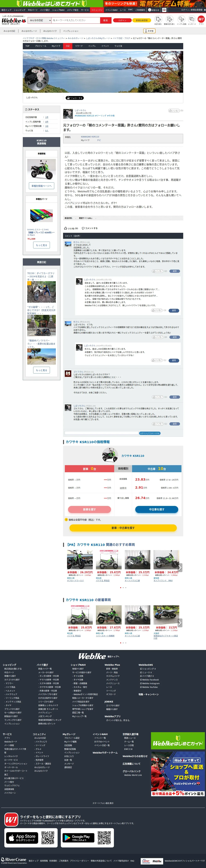Click the pink 新車を探す button
Viewport: 206px width, 868px height.
[89, 509]
